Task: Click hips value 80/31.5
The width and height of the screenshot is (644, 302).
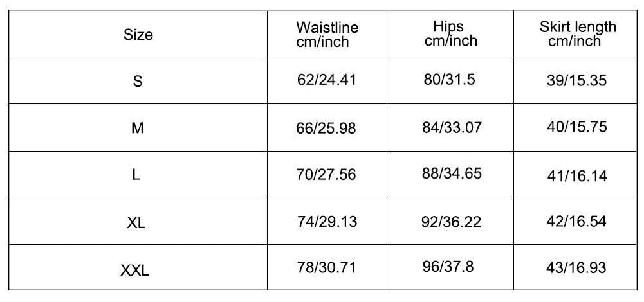Action: click(448, 80)
